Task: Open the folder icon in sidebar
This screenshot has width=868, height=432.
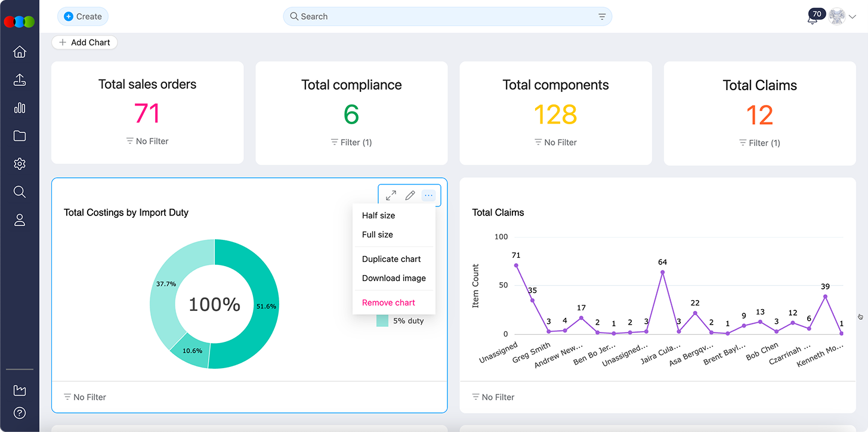Action: tap(20, 136)
